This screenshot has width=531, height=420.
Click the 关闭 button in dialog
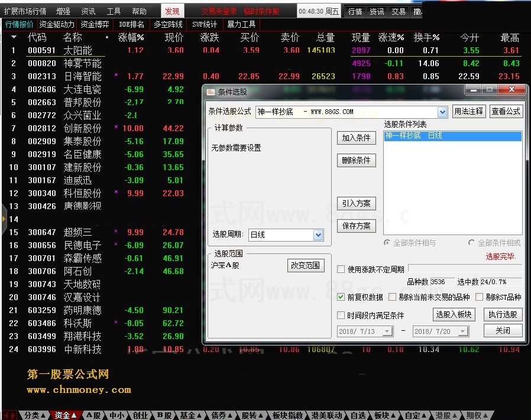coord(503,330)
